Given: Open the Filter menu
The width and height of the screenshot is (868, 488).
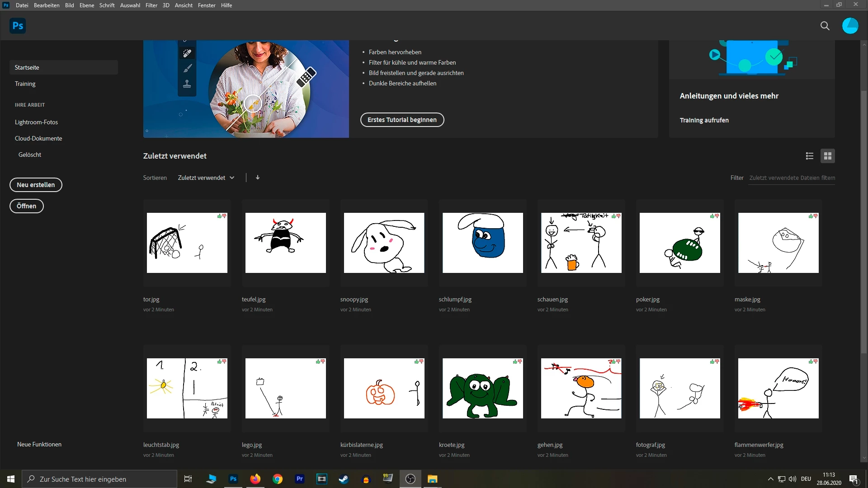Looking at the screenshot, I should 151,5.
